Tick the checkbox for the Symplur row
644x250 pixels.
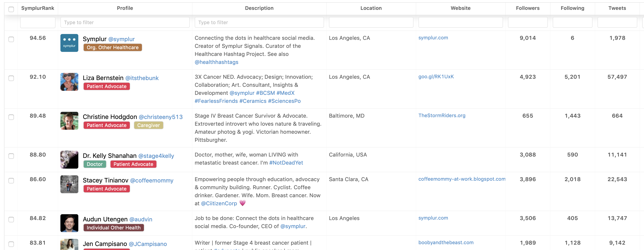tap(11, 39)
